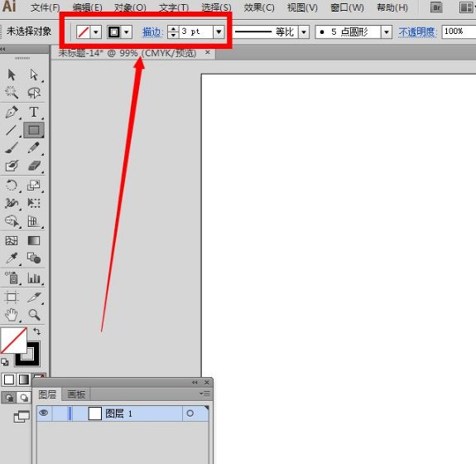The image size is (476, 464).
Task: Select the Direct Selection white arrow tool
Action: 34,75
